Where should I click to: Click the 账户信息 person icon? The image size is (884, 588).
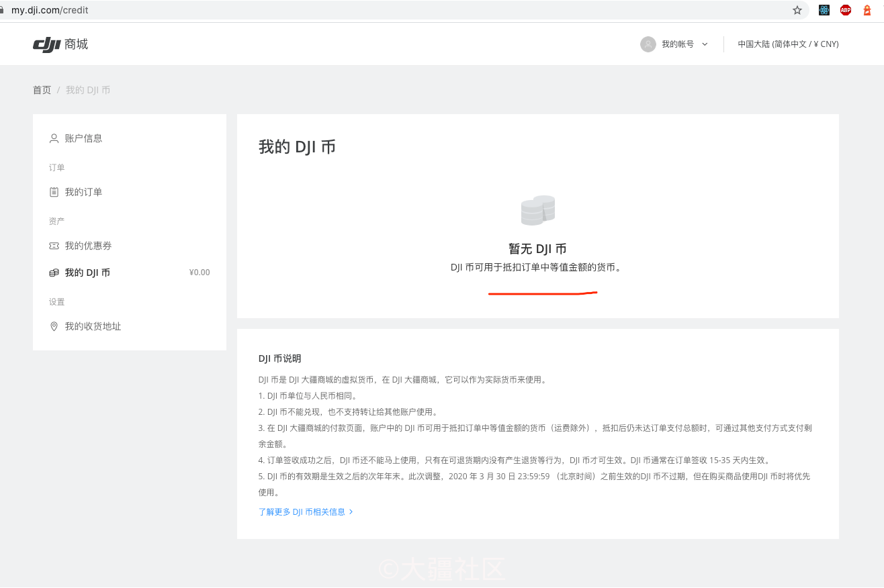click(54, 138)
